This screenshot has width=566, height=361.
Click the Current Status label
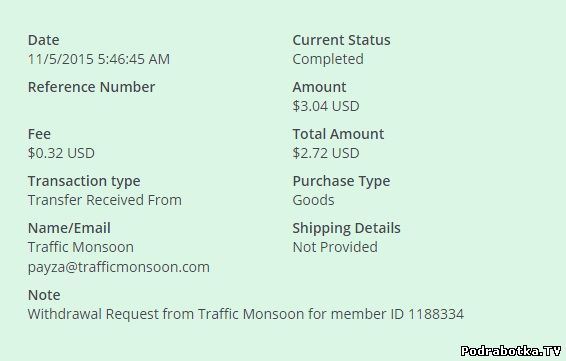click(x=341, y=40)
